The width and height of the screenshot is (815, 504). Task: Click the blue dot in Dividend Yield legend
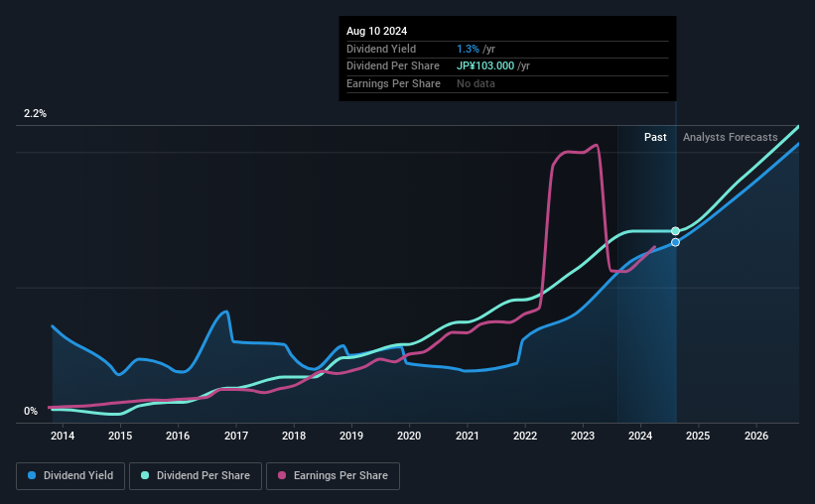point(32,475)
